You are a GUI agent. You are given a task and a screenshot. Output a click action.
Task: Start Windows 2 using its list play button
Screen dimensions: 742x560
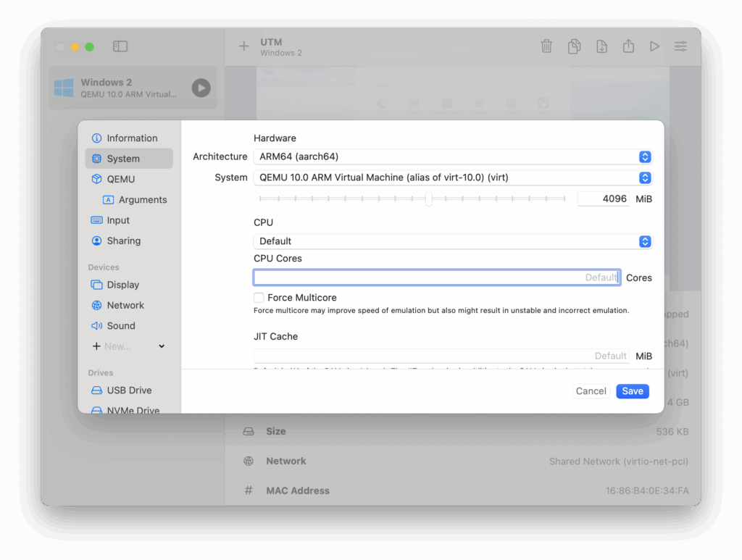coord(201,88)
